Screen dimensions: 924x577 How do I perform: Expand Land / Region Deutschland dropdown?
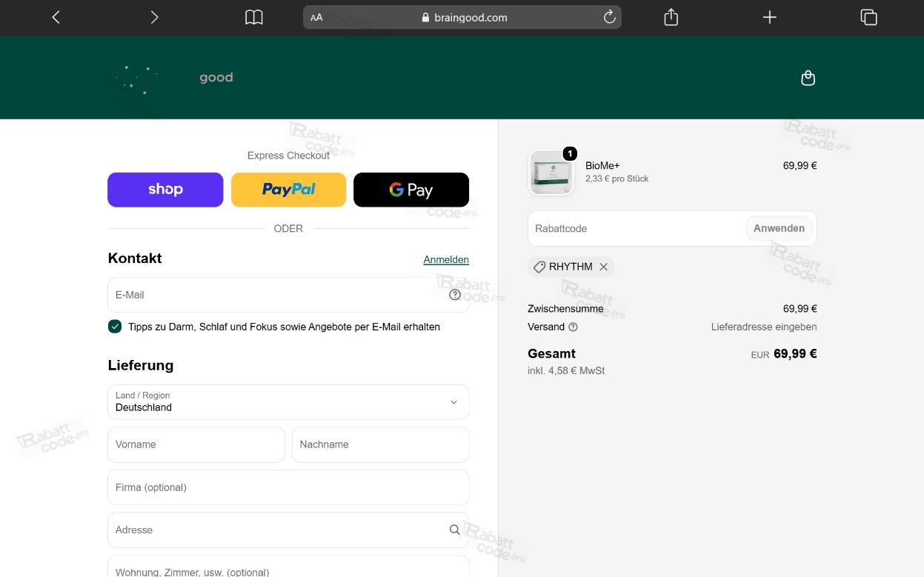(x=288, y=402)
